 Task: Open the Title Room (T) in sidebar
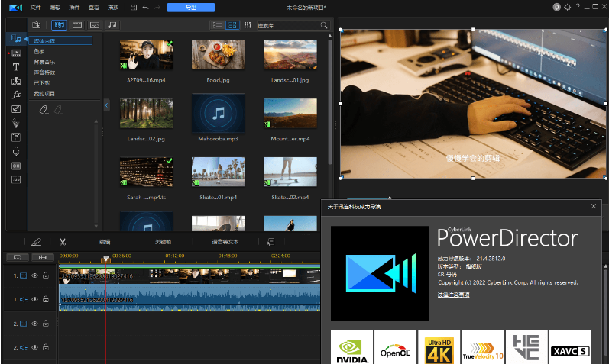click(15, 66)
